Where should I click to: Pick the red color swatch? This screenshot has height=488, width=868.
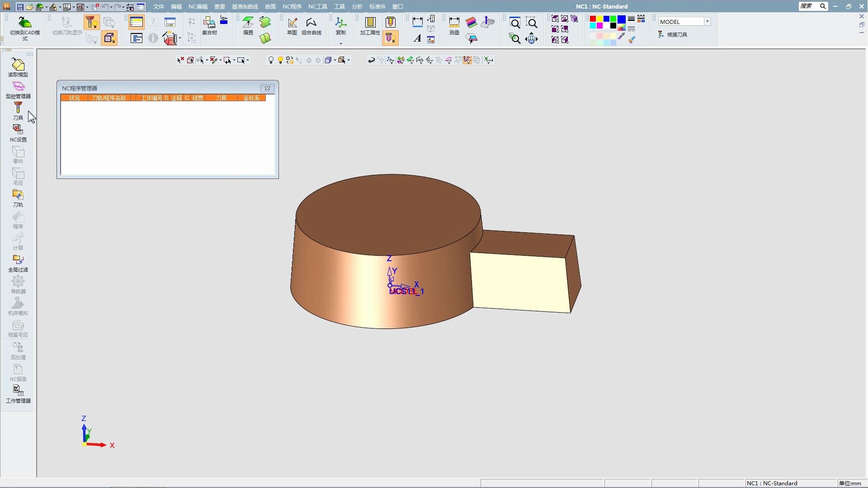pos(593,19)
